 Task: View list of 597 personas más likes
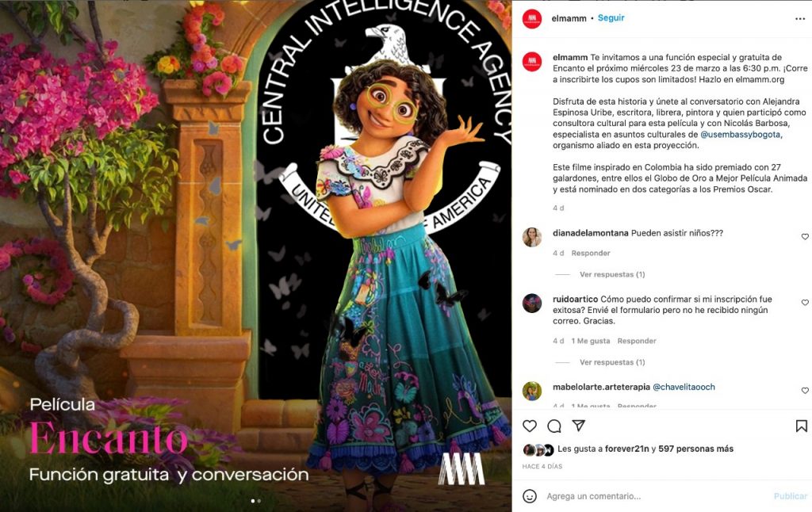point(695,449)
